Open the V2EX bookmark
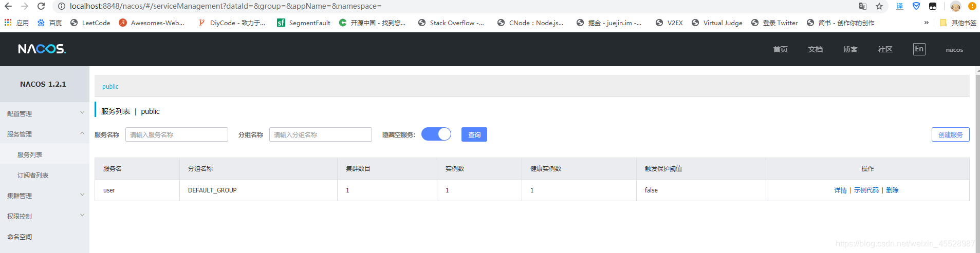Screen dimensions: 980x253 coord(669,23)
